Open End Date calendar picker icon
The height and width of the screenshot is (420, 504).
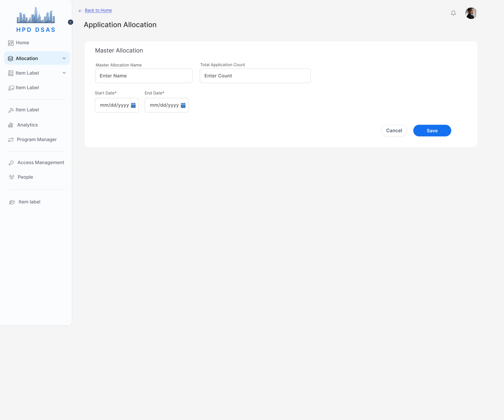tap(183, 105)
